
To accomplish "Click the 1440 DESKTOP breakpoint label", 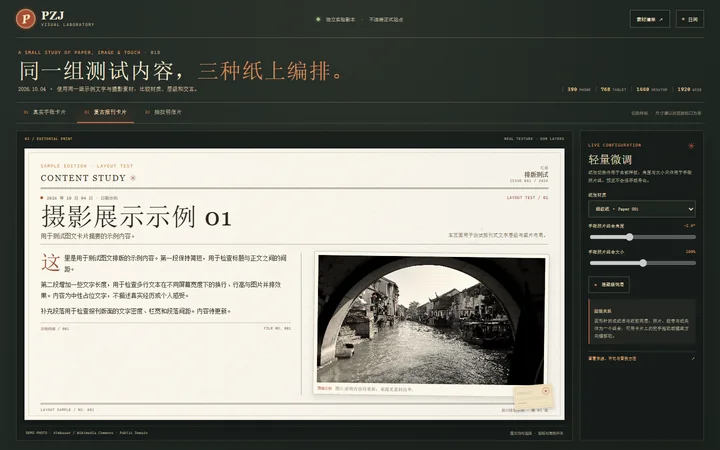I will click(651, 89).
